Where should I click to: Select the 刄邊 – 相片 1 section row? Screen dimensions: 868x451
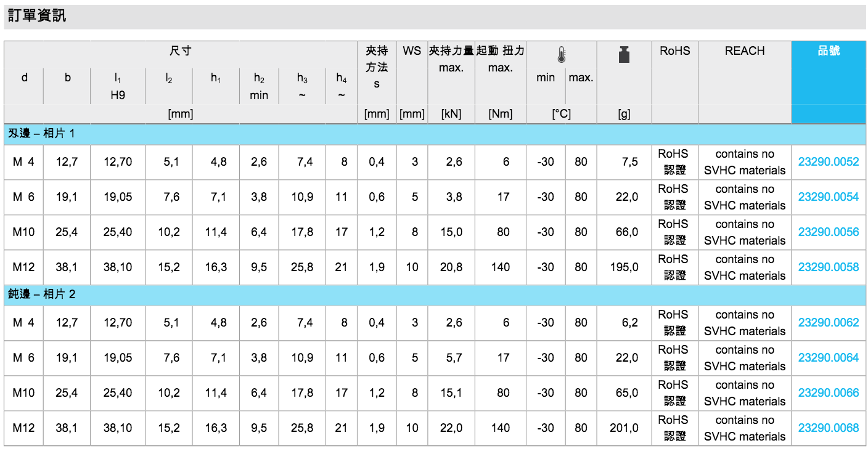pos(41,134)
